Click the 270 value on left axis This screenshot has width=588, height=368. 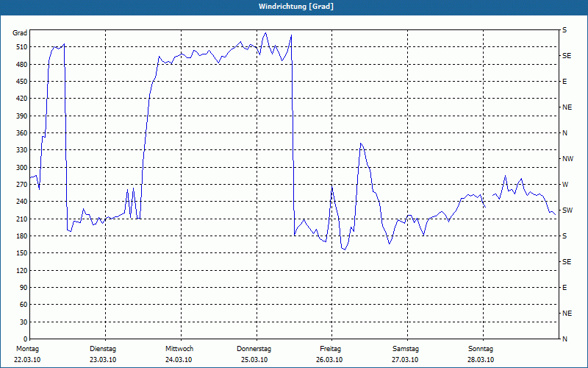coord(21,185)
